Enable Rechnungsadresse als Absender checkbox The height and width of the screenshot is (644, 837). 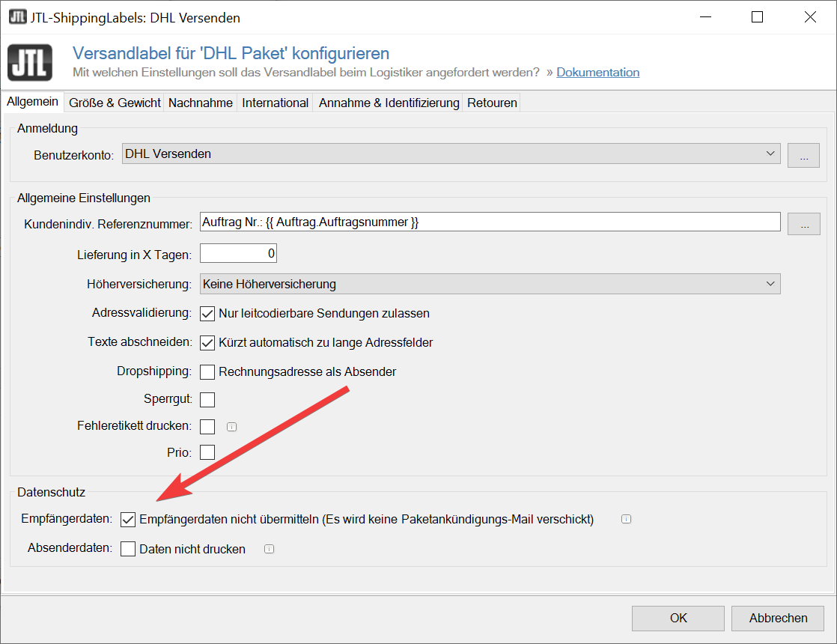pos(207,371)
